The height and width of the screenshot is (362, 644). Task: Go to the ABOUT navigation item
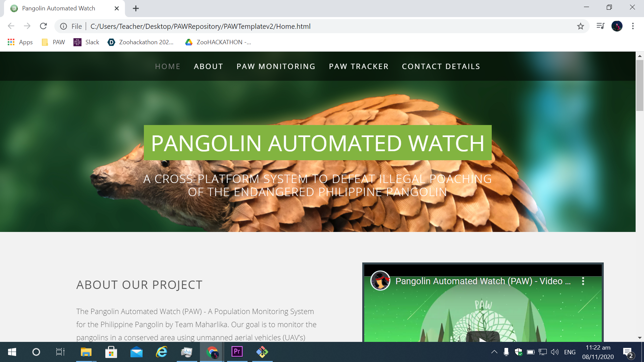tap(208, 66)
